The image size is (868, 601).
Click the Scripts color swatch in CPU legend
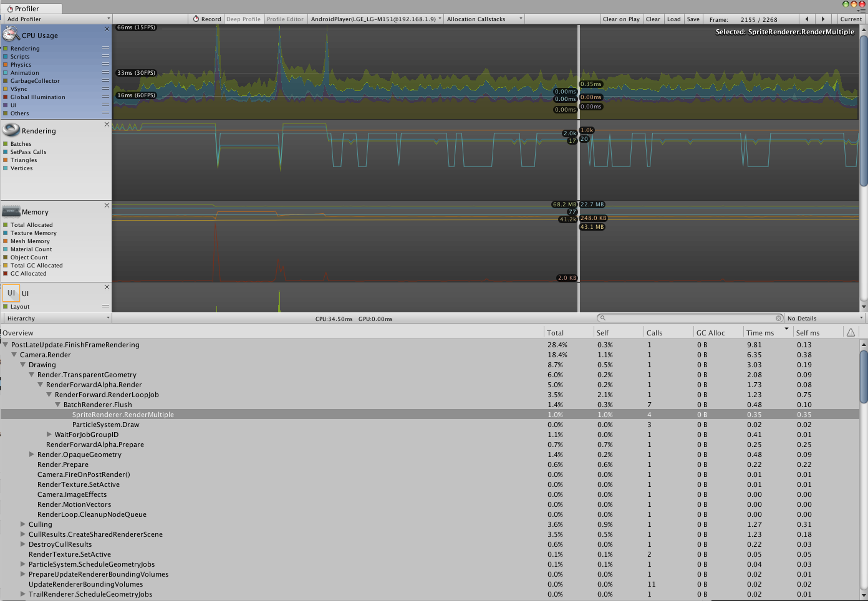[5, 56]
